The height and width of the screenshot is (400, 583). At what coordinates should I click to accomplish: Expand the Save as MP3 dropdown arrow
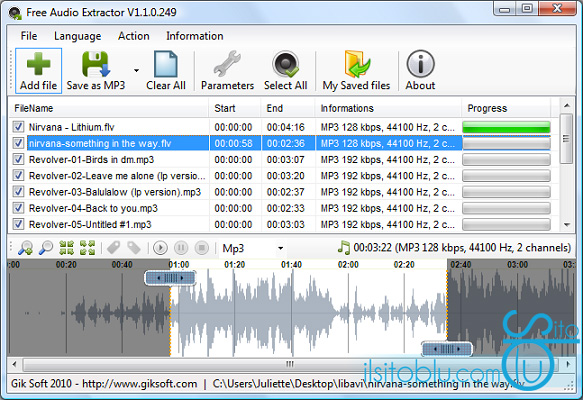click(136, 70)
